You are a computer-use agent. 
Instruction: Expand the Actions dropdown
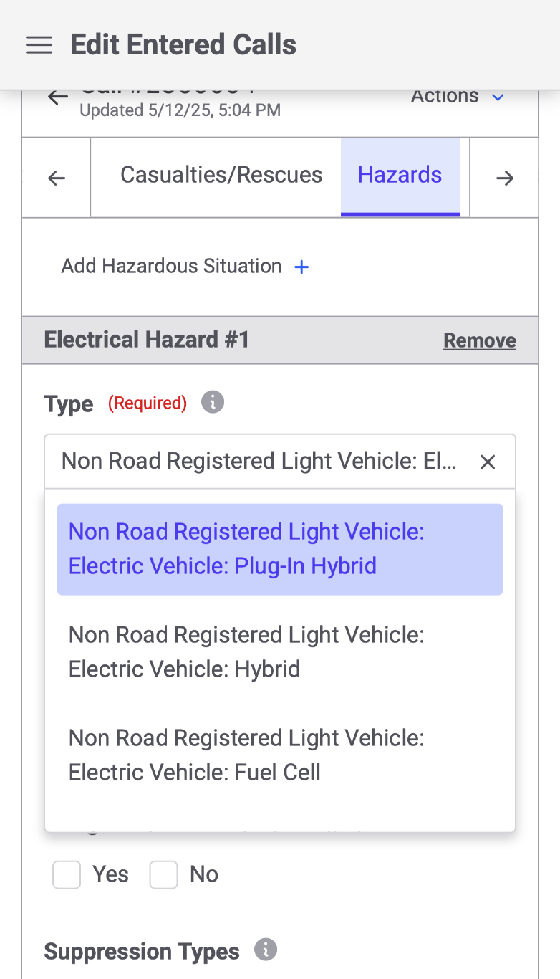pyautogui.click(x=458, y=97)
